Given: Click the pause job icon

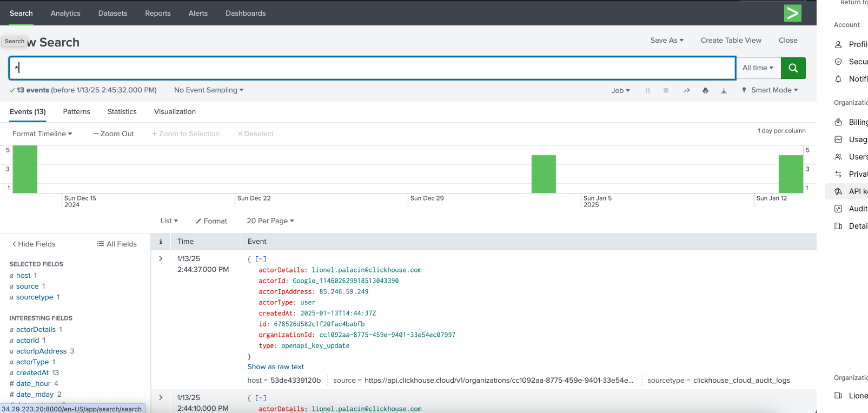Looking at the screenshot, I should point(647,91).
